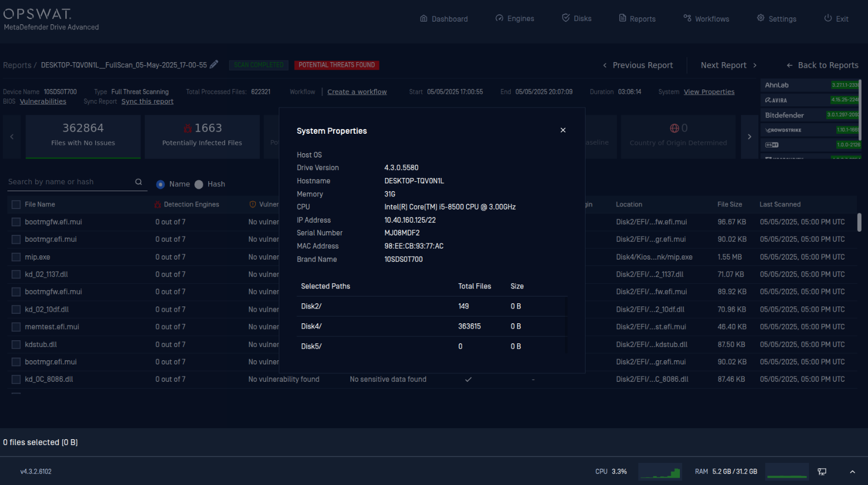Image resolution: width=868 pixels, height=485 pixels.
Task: Click the Exit power button
Action: [x=836, y=18]
